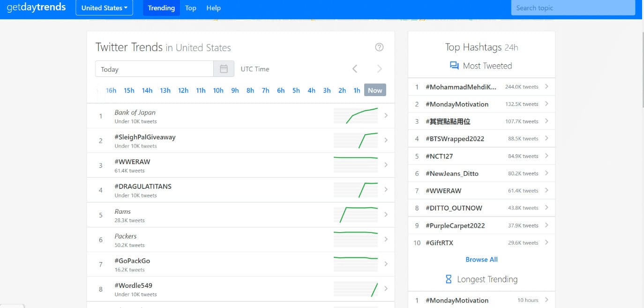Image resolution: width=644 pixels, height=308 pixels.
Task: Select the 12h time link
Action: (183, 90)
